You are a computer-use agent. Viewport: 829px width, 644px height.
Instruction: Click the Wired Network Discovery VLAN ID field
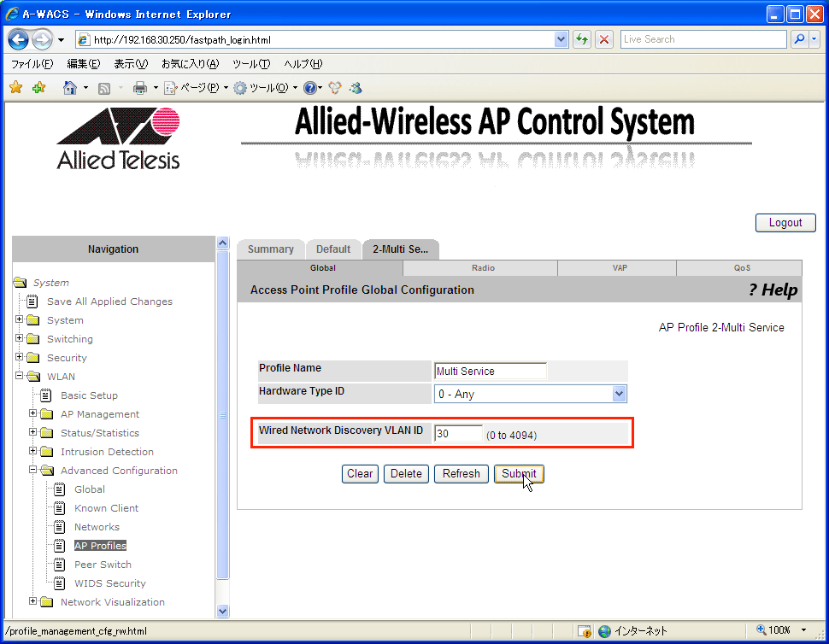pos(458,434)
